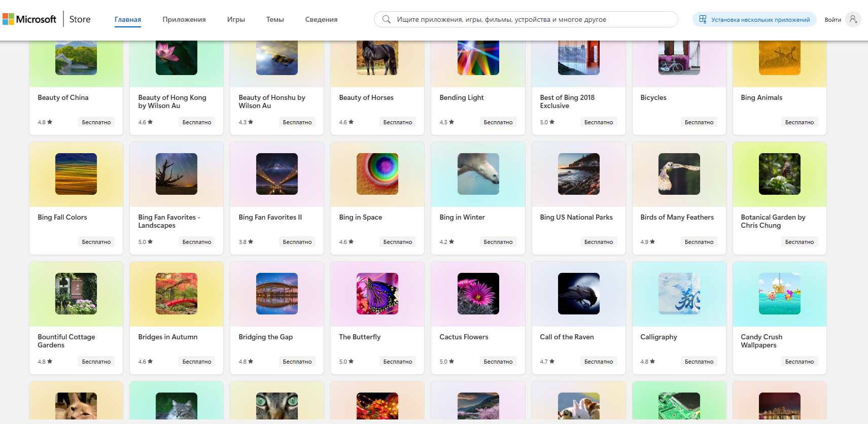Click the Beauty of China title

63,97
